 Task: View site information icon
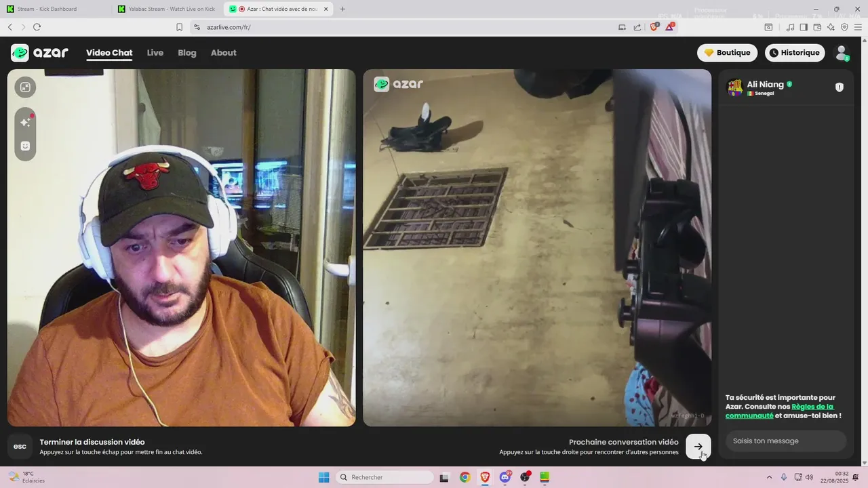click(x=197, y=27)
